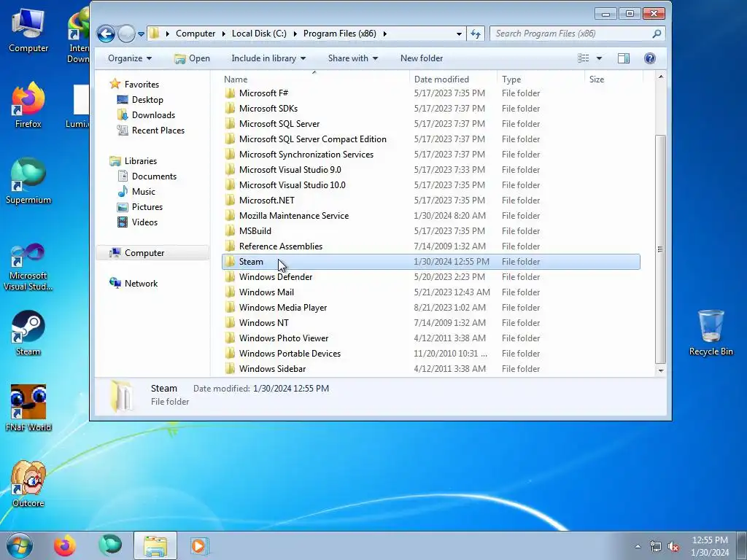
Task: Create a New folder
Action: [x=422, y=58]
